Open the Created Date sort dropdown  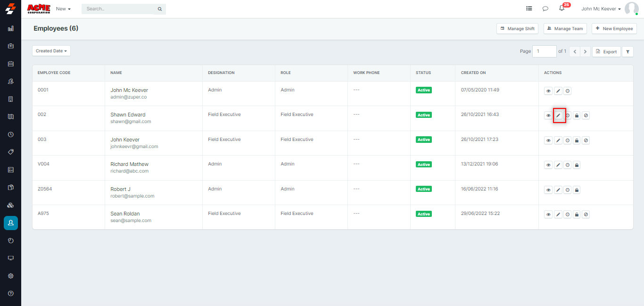click(51, 51)
